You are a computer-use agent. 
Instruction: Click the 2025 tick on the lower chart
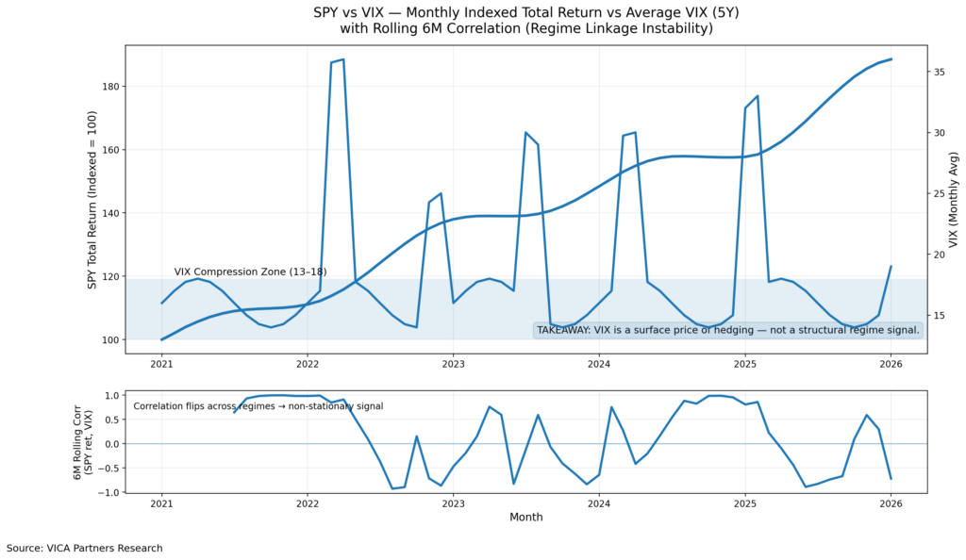745,502
